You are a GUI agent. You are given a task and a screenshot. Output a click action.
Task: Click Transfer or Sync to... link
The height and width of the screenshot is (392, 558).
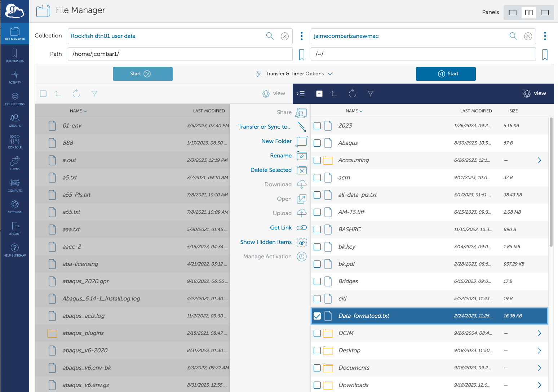point(265,127)
